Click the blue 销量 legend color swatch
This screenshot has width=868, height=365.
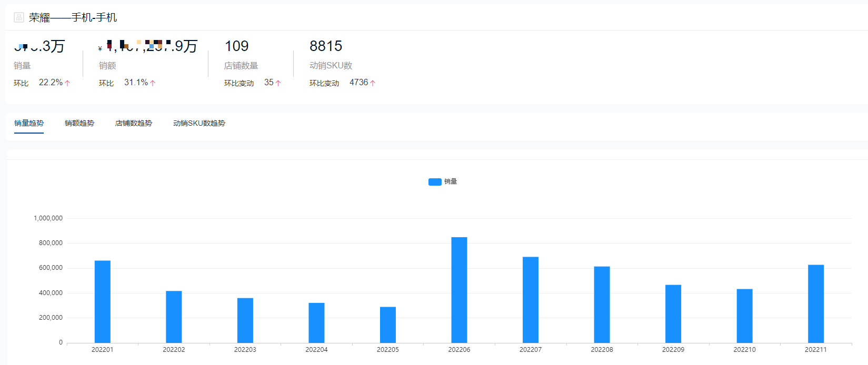pos(435,182)
